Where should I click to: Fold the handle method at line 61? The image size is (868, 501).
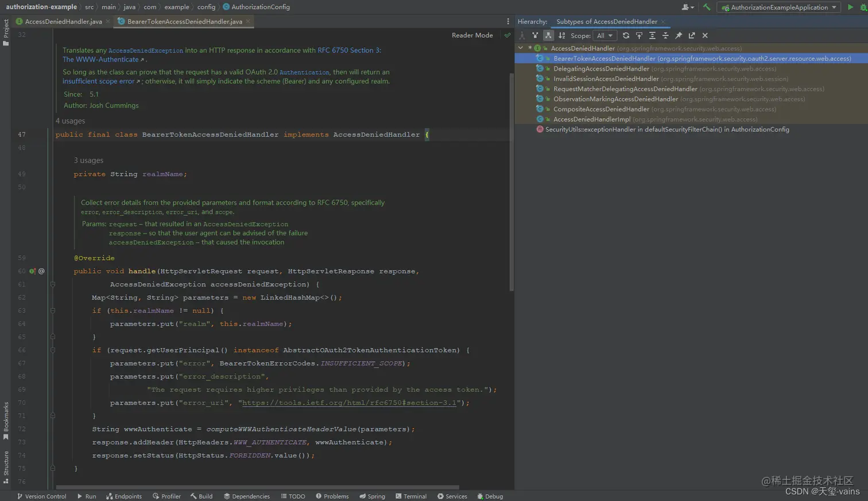(52, 285)
